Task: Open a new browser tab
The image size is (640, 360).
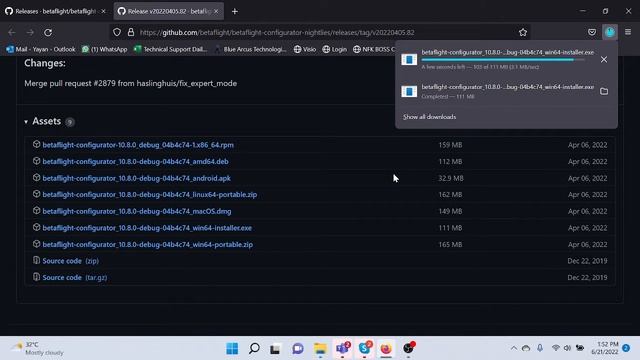Action: (x=235, y=11)
